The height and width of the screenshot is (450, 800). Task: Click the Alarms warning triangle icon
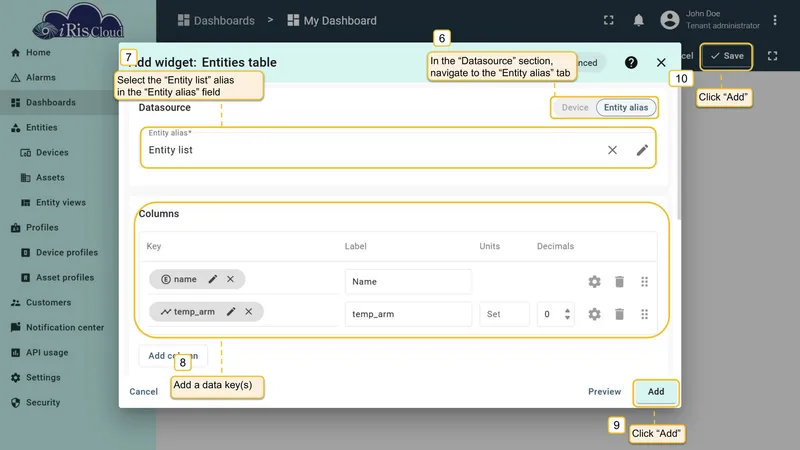(15, 78)
